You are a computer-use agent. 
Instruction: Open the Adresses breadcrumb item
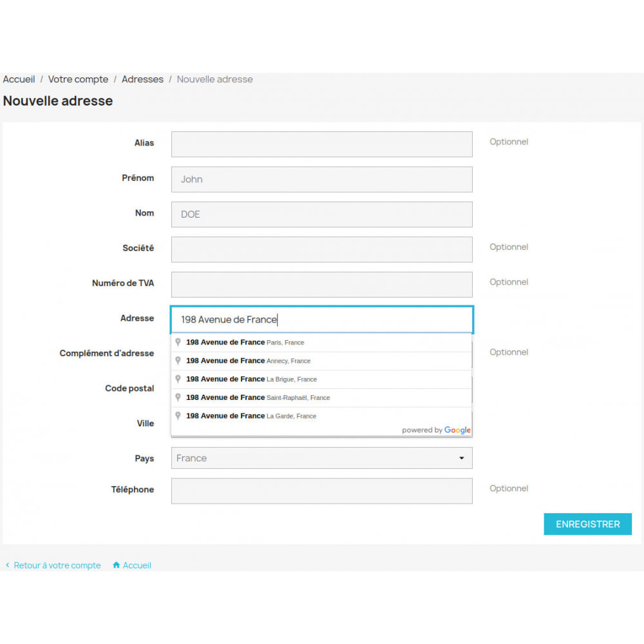coord(142,79)
